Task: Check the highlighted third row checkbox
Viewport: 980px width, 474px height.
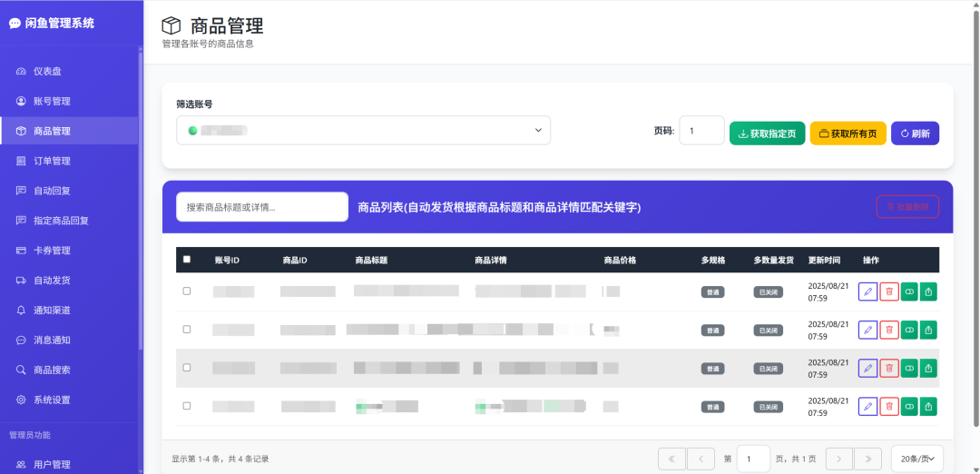Action: pos(186,368)
